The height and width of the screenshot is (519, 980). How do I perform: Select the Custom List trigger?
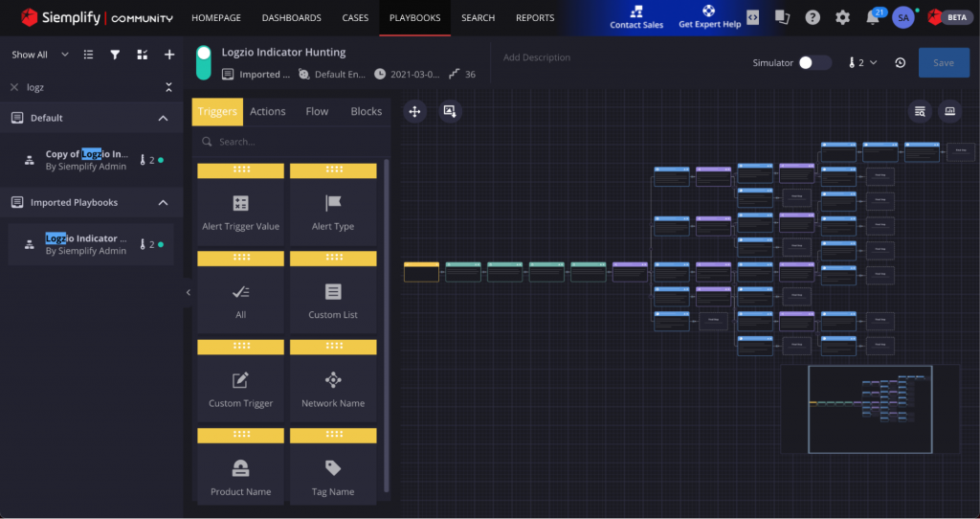[x=333, y=293]
